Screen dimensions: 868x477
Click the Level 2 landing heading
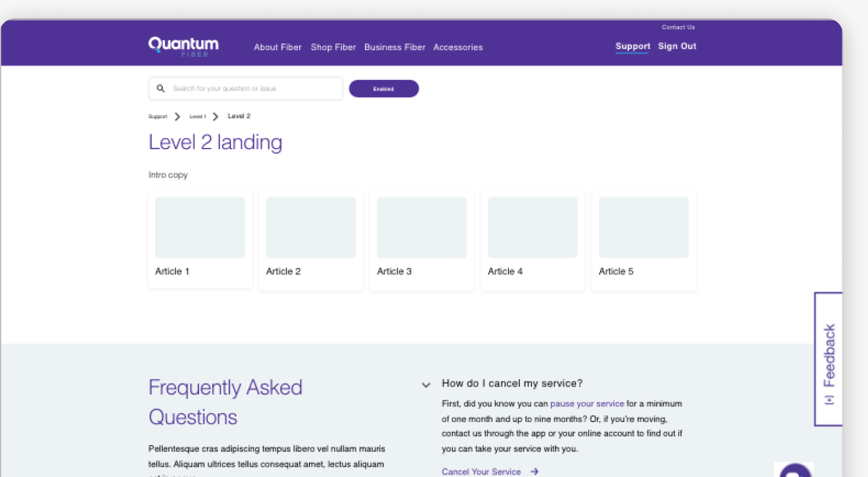215,142
